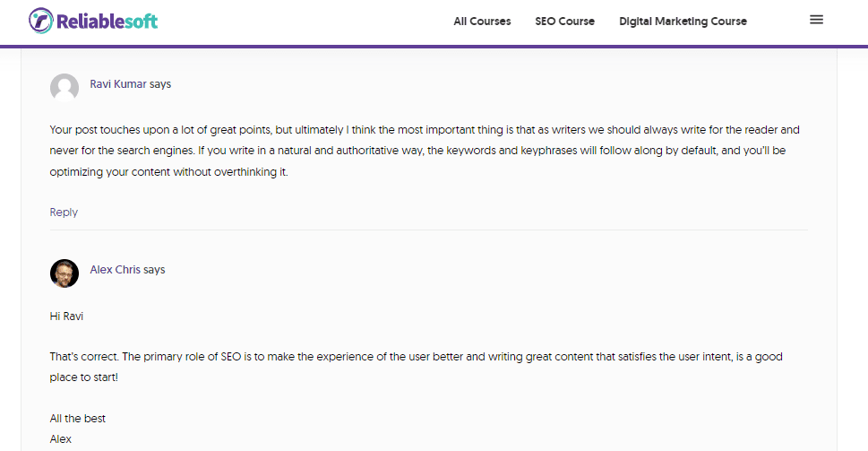This screenshot has height=451, width=868.
Task: Click the line starting 'Your post touches upon'
Action: 425,130
